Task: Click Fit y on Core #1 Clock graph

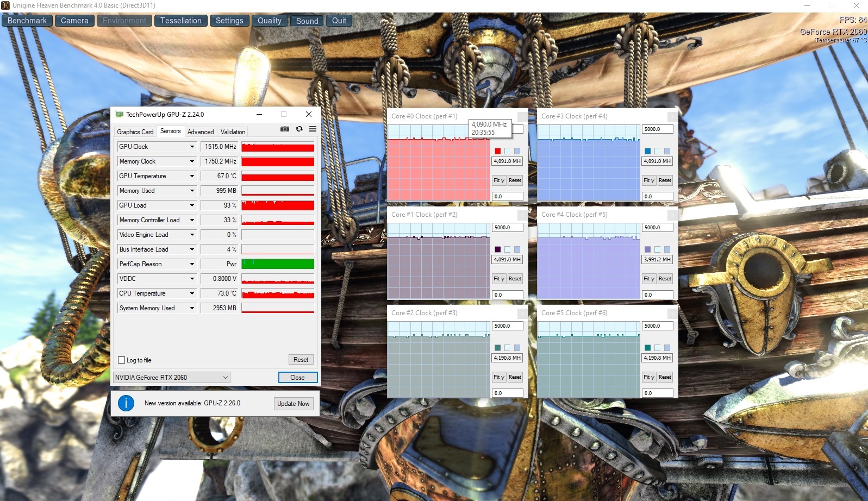Action: tap(499, 279)
